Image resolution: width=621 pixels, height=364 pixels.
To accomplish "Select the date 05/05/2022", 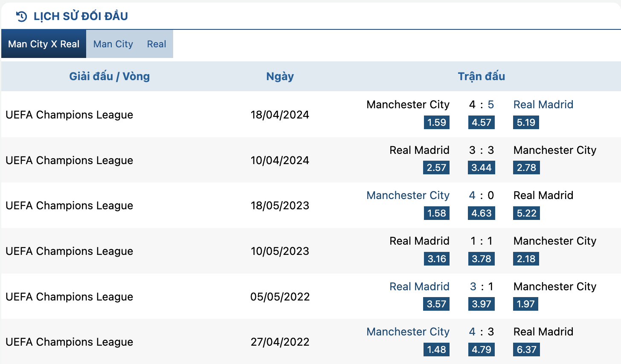I will tap(280, 297).
